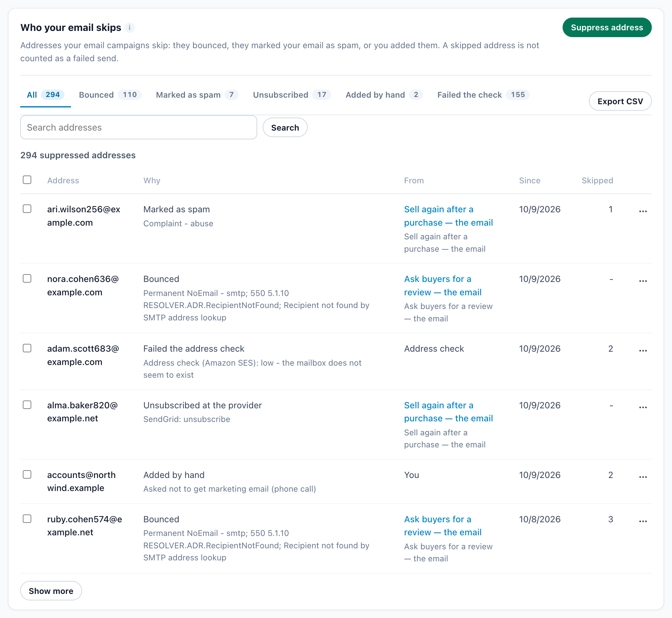Tick the accounts@northwind.example checkbox
Image resolution: width=672 pixels, height=618 pixels.
(27, 474)
